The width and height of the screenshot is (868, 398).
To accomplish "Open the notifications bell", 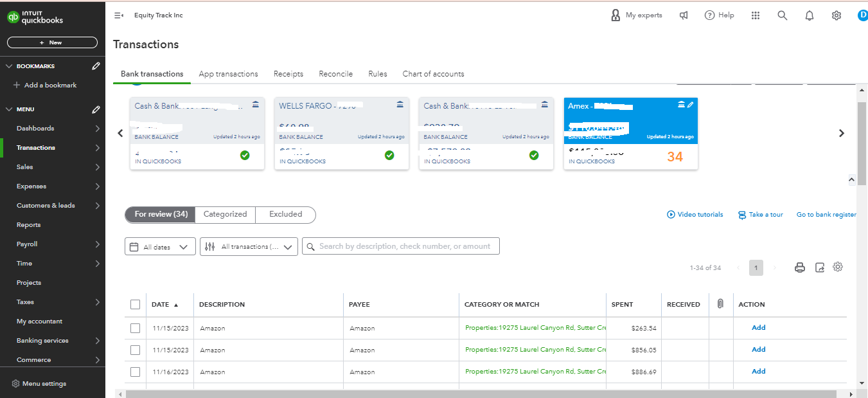I will pyautogui.click(x=810, y=15).
